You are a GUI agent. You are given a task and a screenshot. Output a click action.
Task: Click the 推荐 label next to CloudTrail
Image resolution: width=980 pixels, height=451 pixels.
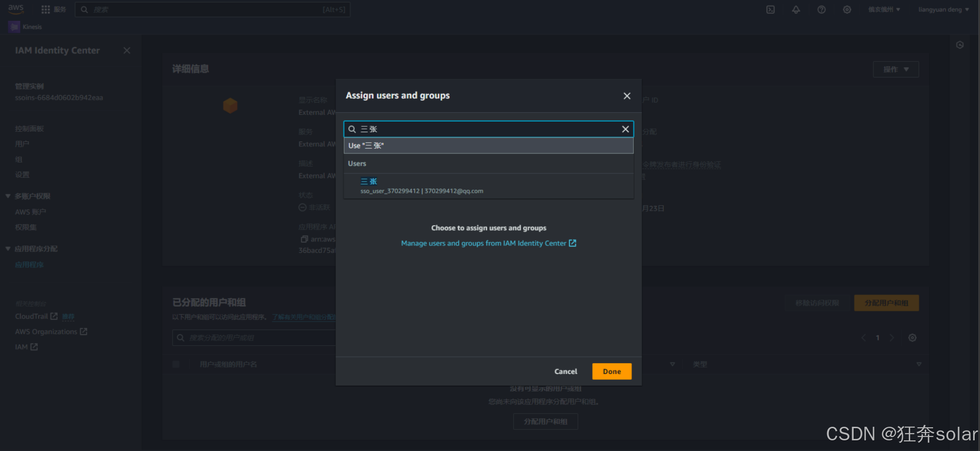(x=68, y=316)
